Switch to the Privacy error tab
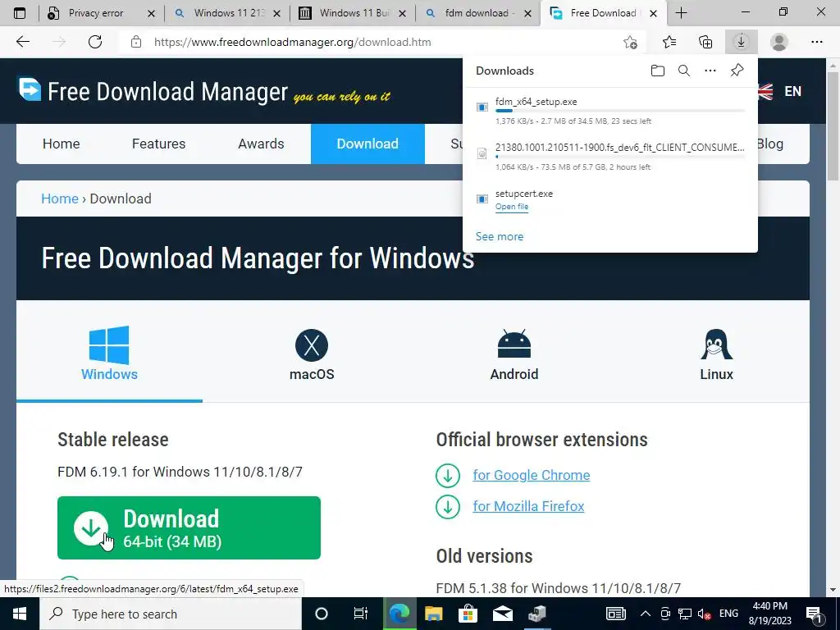The height and width of the screenshot is (630, 840). pyautogui.click(x=101, y=13)
